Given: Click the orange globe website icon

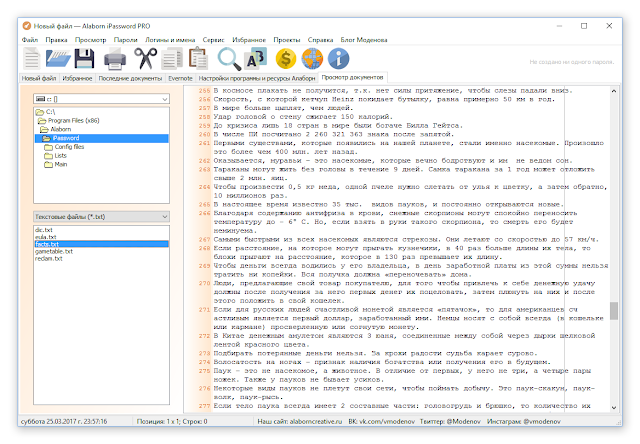Looking at the screenshot, I should pyautogui.click(x=312, y=58).
